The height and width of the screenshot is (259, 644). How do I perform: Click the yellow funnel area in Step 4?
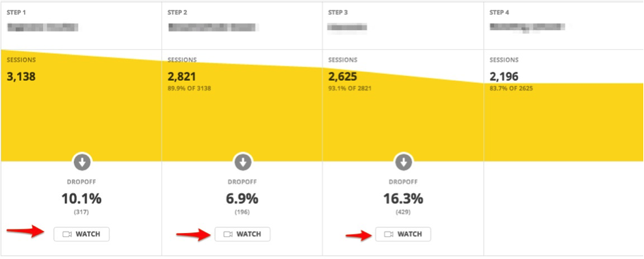(563, 122)
